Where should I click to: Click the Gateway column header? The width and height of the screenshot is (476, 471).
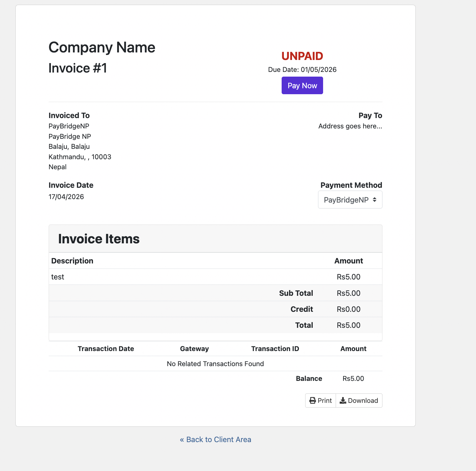[194, 349]
